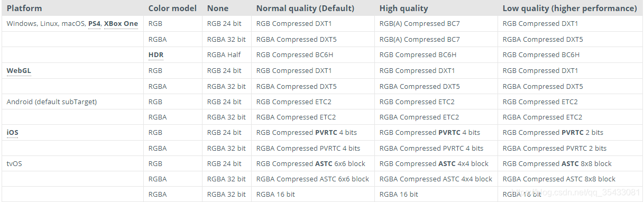Click 'RGBA Compressed ASTC 6x6 block' cell

coord(312,179)
